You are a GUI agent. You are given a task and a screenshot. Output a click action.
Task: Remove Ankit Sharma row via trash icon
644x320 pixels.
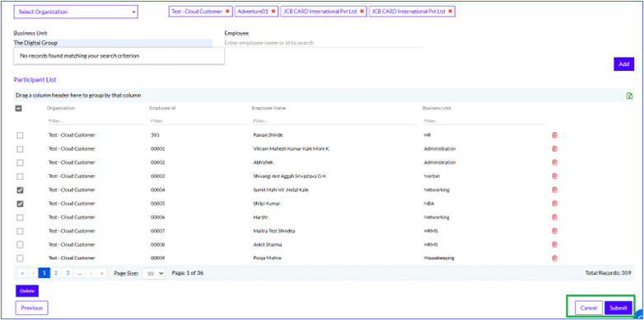coord(554,245)
